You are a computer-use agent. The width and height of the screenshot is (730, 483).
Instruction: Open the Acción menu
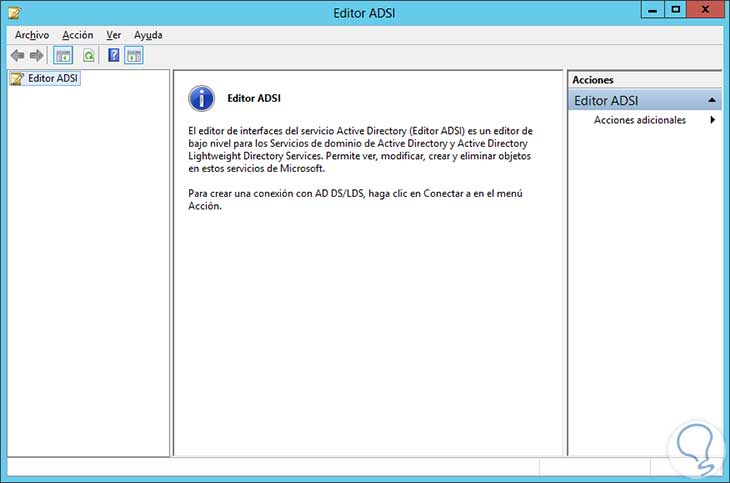78,35
